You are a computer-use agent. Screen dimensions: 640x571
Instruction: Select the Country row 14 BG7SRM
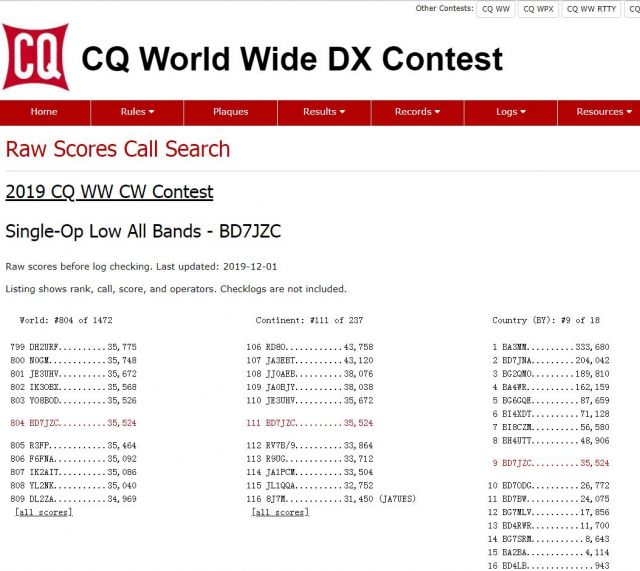coord(549,539)
